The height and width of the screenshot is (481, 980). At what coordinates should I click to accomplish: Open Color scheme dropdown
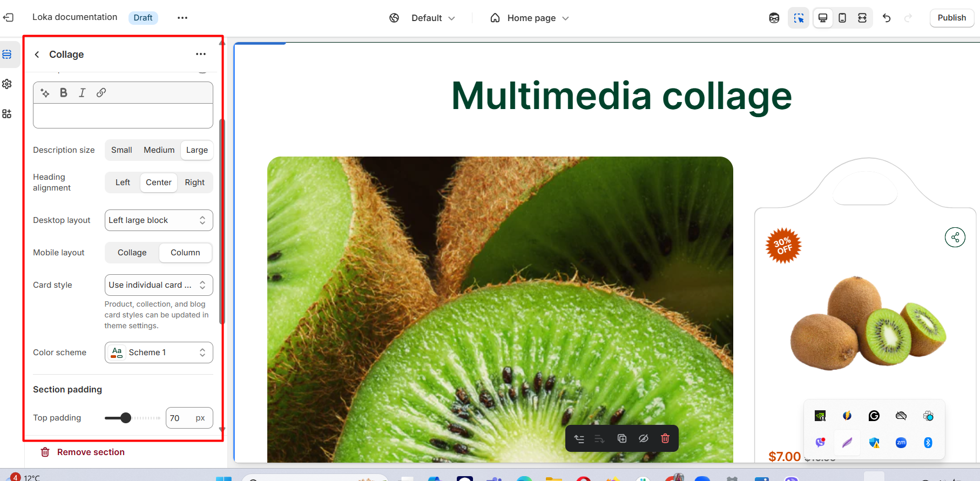(159, 353)
